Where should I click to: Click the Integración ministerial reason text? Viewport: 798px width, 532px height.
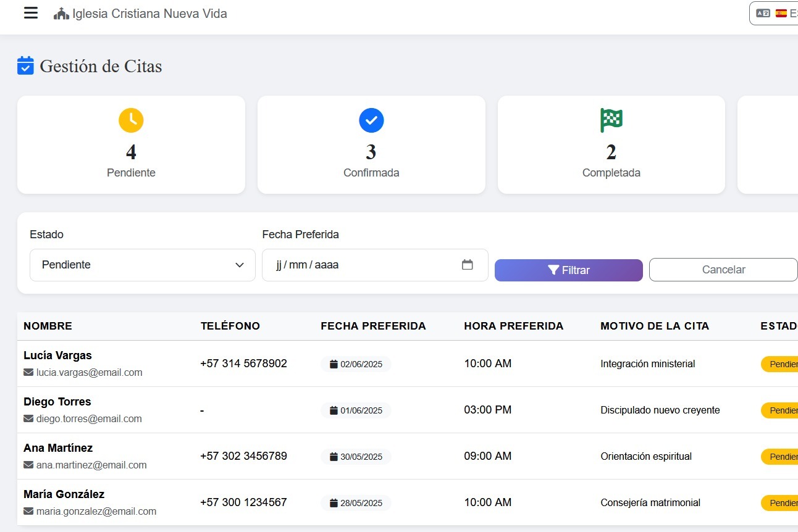coord(648,364)
